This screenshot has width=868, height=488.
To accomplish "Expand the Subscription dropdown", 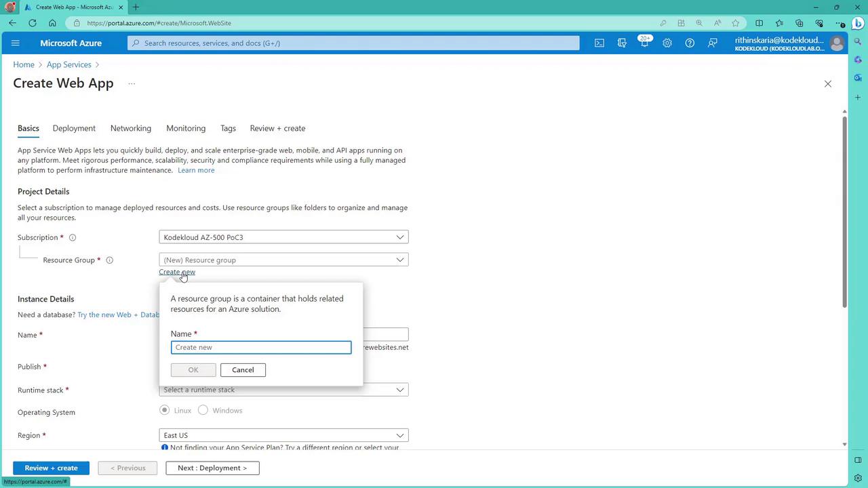I will [x=283, y=237].
